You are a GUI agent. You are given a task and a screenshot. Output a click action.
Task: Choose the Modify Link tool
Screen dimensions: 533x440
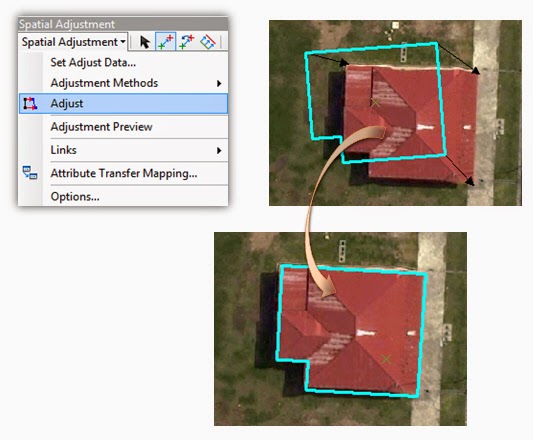186,42
